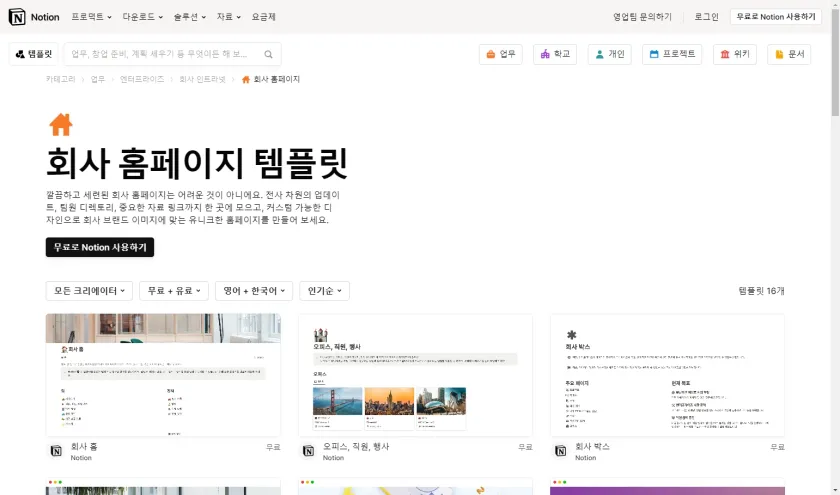Open the 다운로드 menu
The width and height of the screenshot is (840, 495).
coord(142,17)
